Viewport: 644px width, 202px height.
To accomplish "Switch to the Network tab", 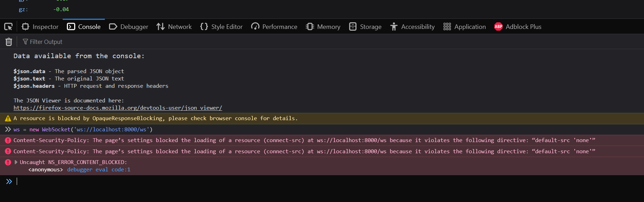I will click(174, 27).
